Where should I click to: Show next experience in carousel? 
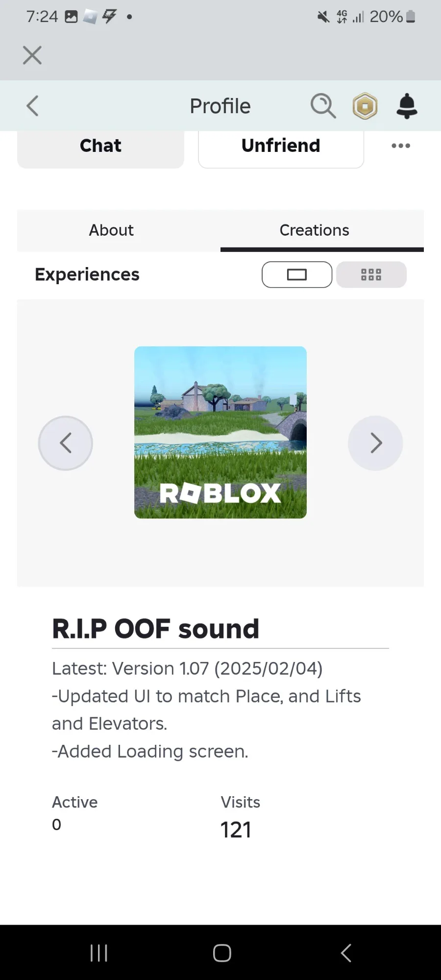pyautogui.click(x=375, y=443)
